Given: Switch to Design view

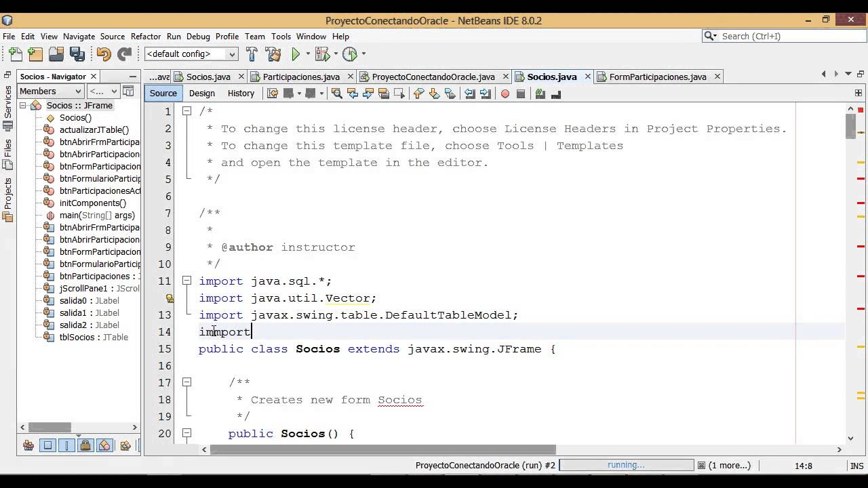Looking at the screenshot, I should coord(202,94).
